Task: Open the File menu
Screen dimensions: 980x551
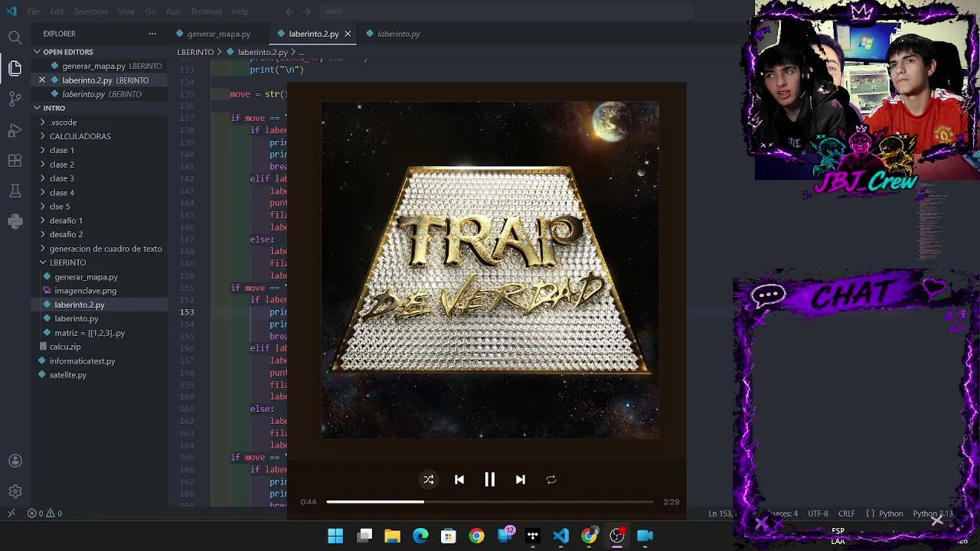Action: pyautogui.click(x=34, y=11)
